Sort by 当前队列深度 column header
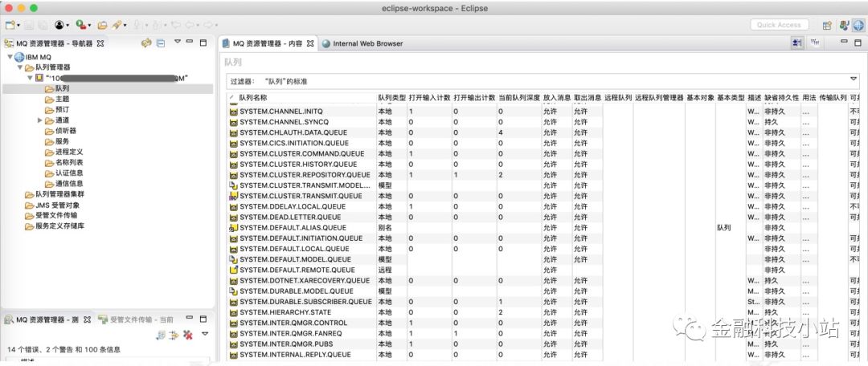 point(518,97)
